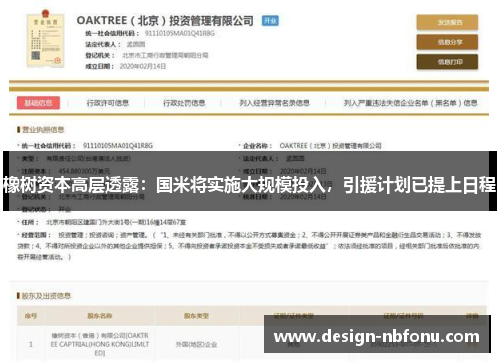Click shareholder name 橡树资本(香港)有限公司
Screen dimensions: 500x362
[100, 344]
